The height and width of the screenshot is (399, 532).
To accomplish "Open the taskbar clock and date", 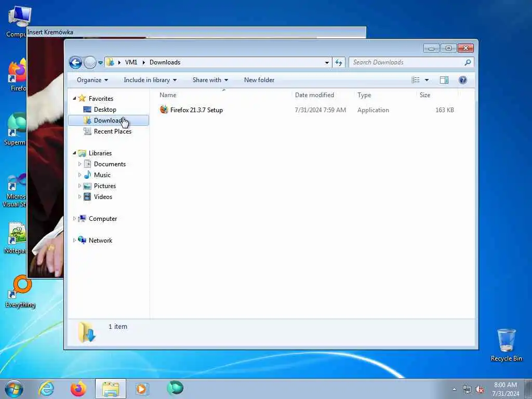I will click(506, 389).
